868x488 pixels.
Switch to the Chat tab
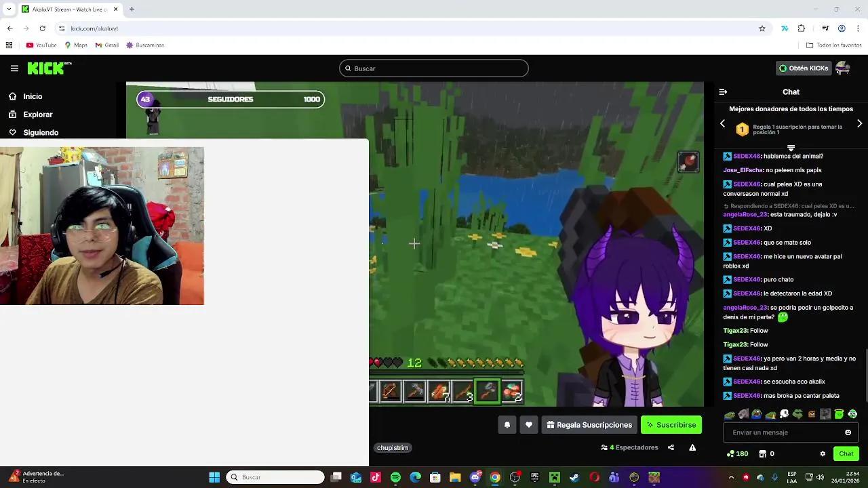[846, 453]
